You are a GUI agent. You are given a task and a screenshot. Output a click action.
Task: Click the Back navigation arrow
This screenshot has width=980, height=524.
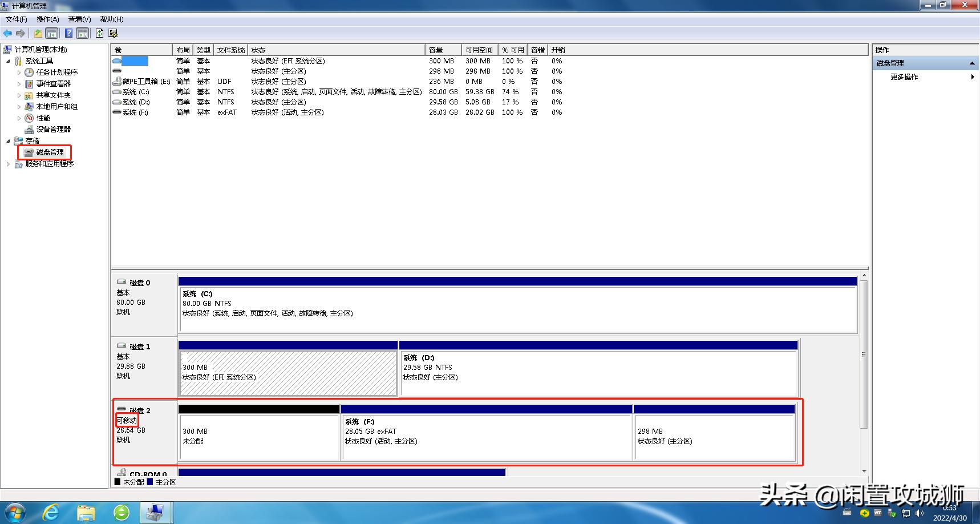click(8, 33)
